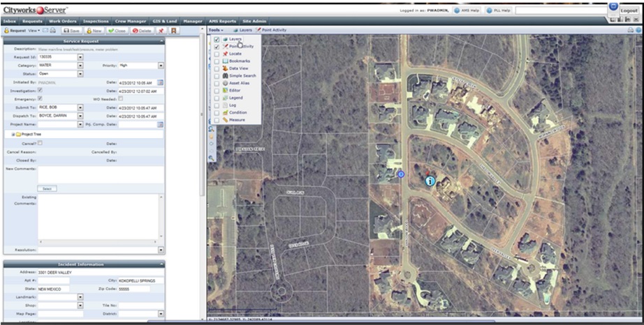Click the Logout button

629,10
